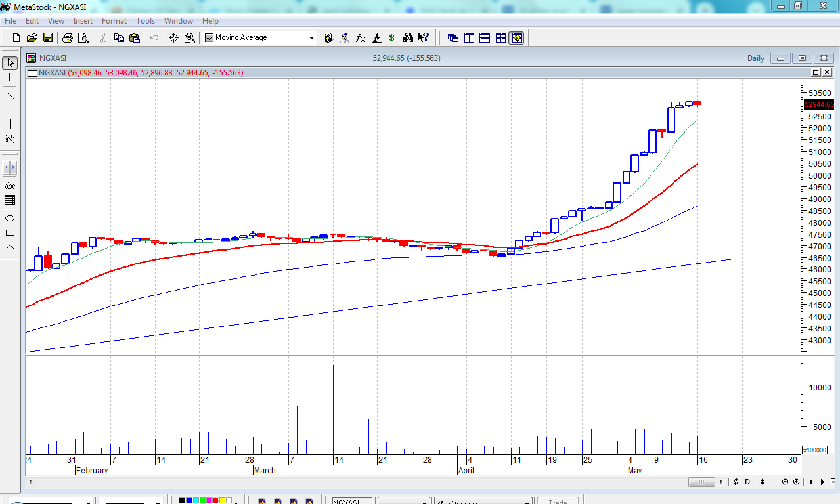Select the regression line S/L tool

[x=10, y=139]
